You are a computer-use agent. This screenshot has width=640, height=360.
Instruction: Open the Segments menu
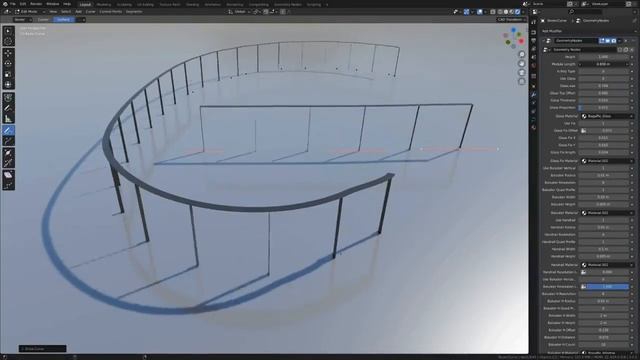[134, 12]
